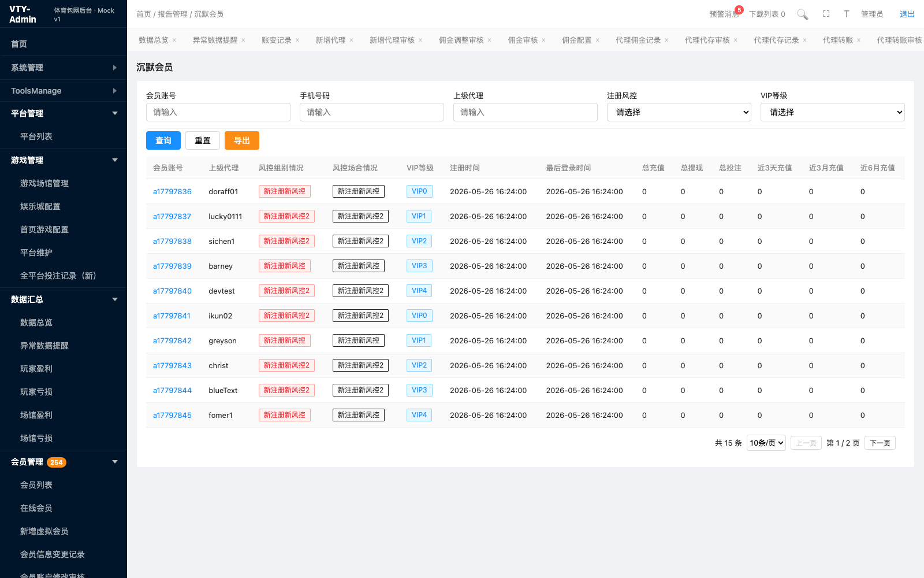Screen dimensions: 924x578
Task: Close the 数据总览 tab
Action: (174, 40)
